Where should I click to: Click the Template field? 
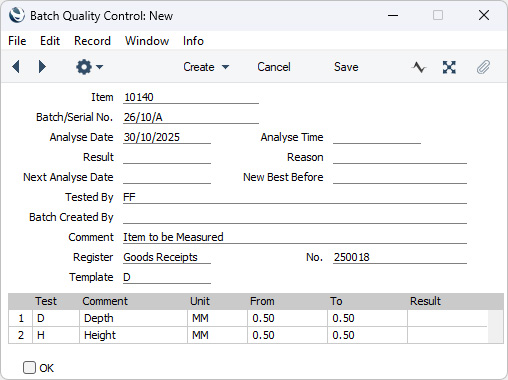[167, 277]
